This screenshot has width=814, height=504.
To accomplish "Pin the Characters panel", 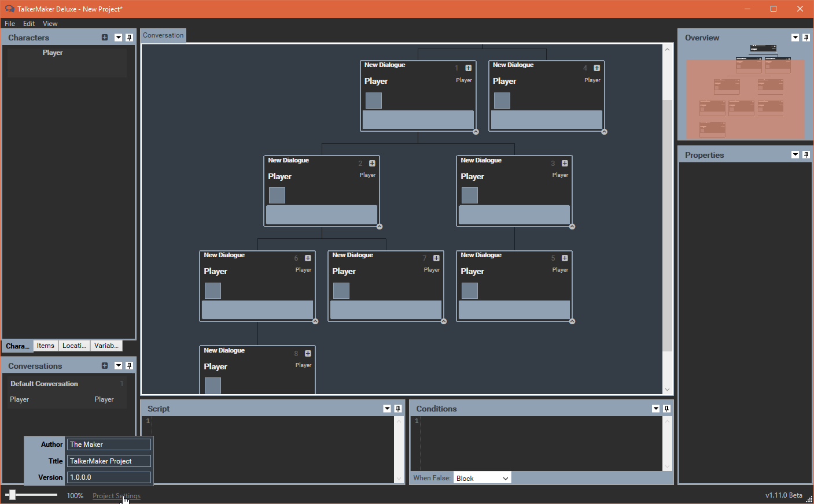I will pyautogui.click(x=129, y=38).
